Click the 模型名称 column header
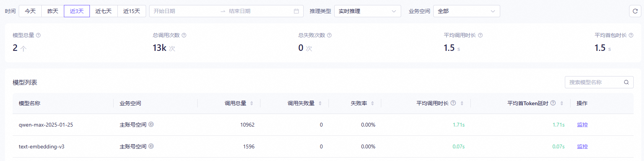The width and height of the screenshot is (644, 161). point(29,103)
